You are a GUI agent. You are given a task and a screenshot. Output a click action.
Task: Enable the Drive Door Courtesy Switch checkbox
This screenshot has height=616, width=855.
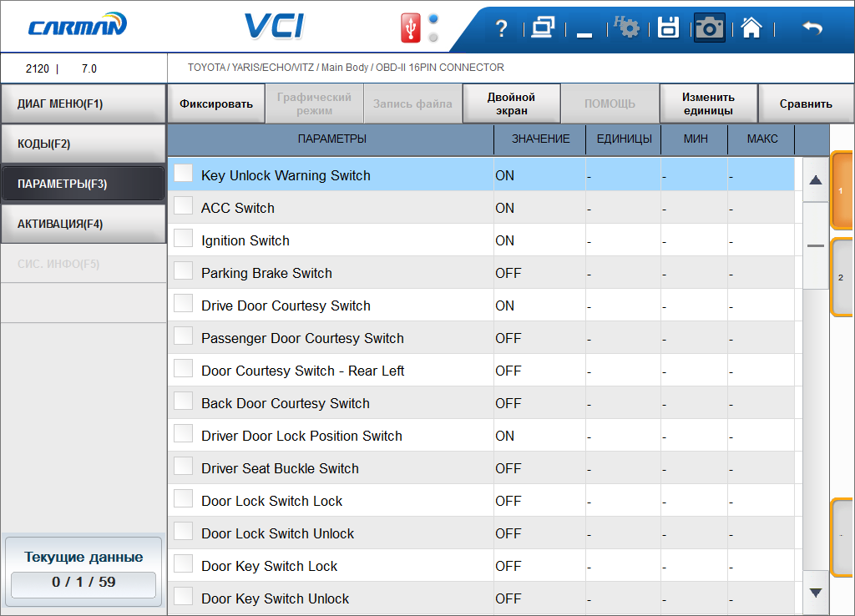tap(183, 304)
